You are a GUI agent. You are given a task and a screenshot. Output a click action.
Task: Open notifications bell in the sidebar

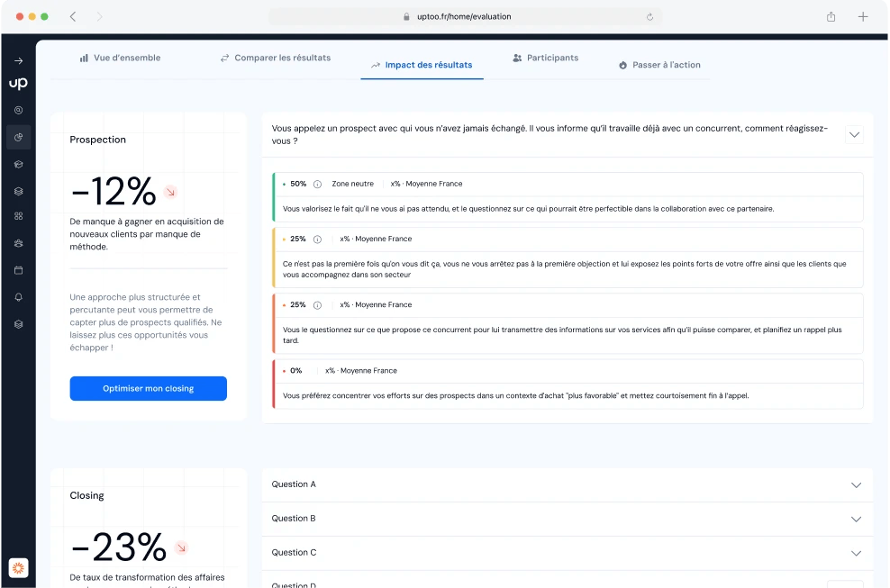click(x=18, y=297)
